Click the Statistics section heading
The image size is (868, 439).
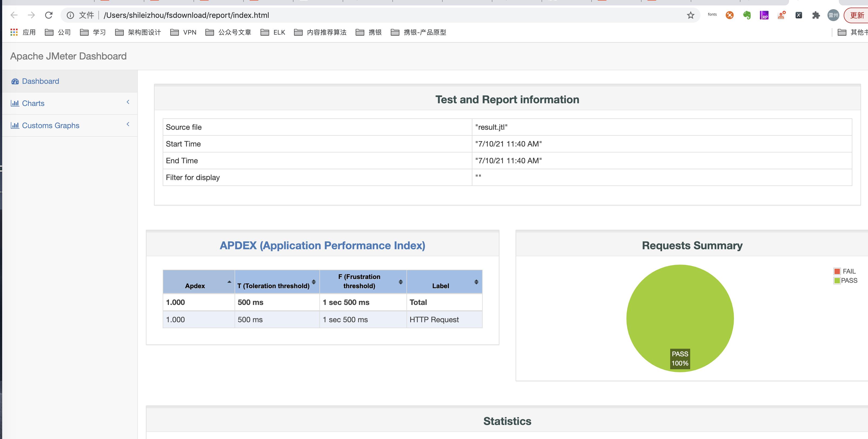point(507,421)
